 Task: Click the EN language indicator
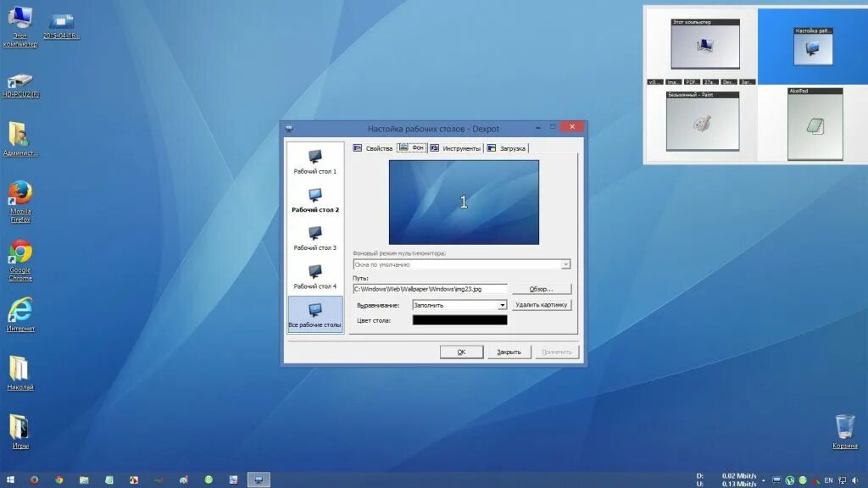pos(829,480)
